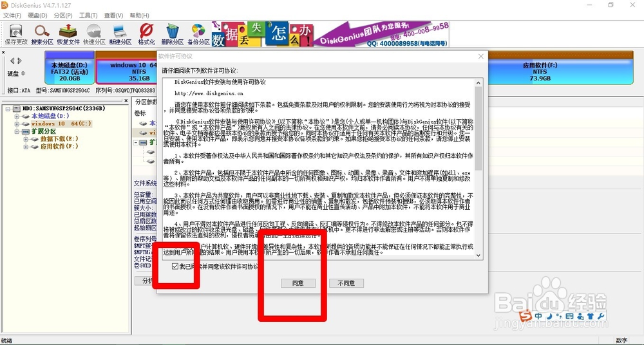The width and height of the screenshot is (644, 345).
Task: Open the 硬盘(D) menu
Action: click(37, 15)
